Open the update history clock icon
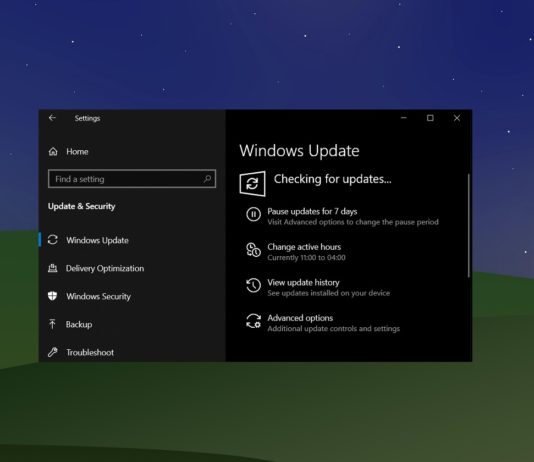This screenshot has width=534, height=462. [x=253, y=285]
